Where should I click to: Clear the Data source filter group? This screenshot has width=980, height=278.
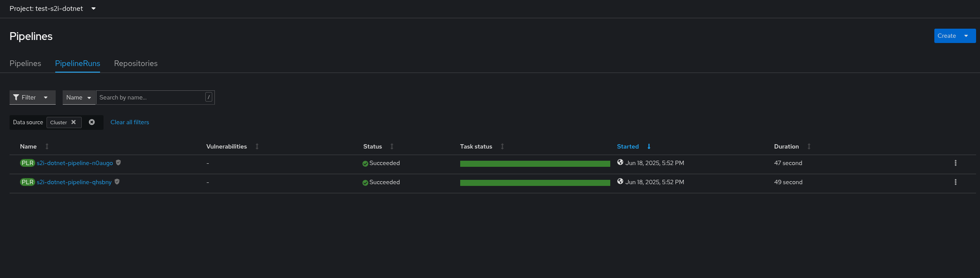92,122
